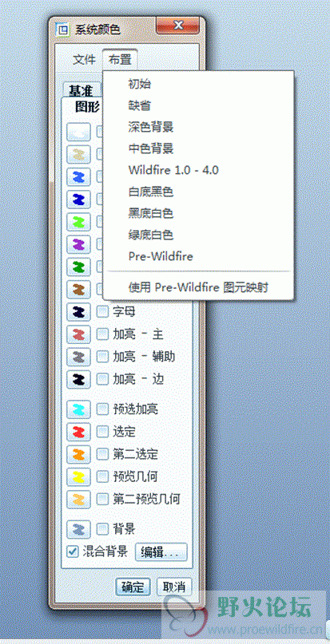Image resolution: width=330 pixels, height=644 pixels.
Task: Choose 使用 Pre-Wildfire 图元映射
Action: [198, 288]
